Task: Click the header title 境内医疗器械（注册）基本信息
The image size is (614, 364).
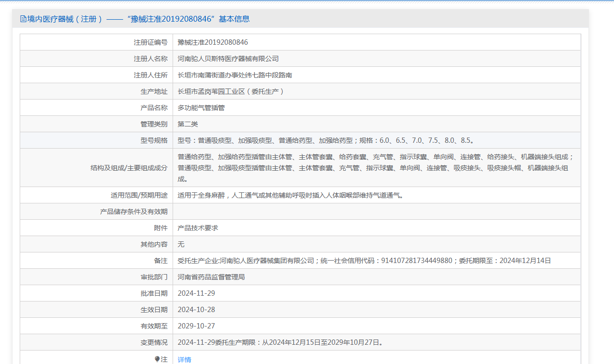Action: [x=138, y=19]
